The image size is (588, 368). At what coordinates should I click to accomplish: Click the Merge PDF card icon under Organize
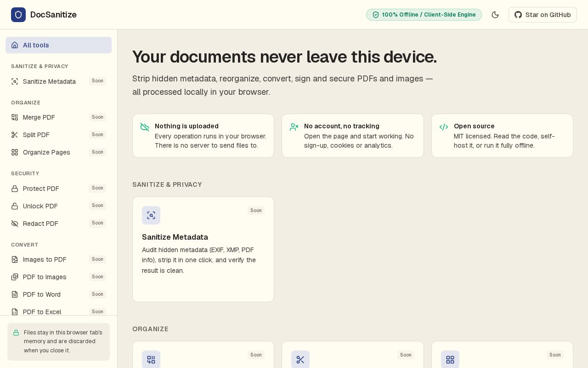[x=151, y=360]
